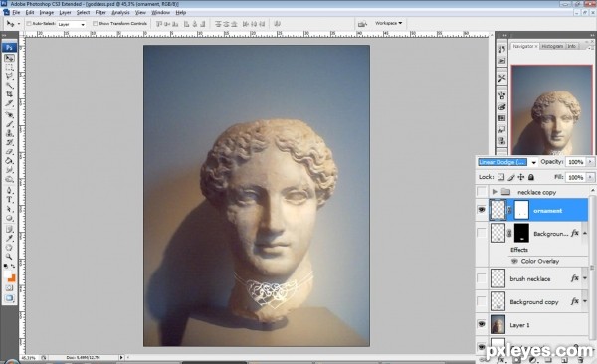Select the Slice tool
Screen dimensions: 597x364
point(9,103)
